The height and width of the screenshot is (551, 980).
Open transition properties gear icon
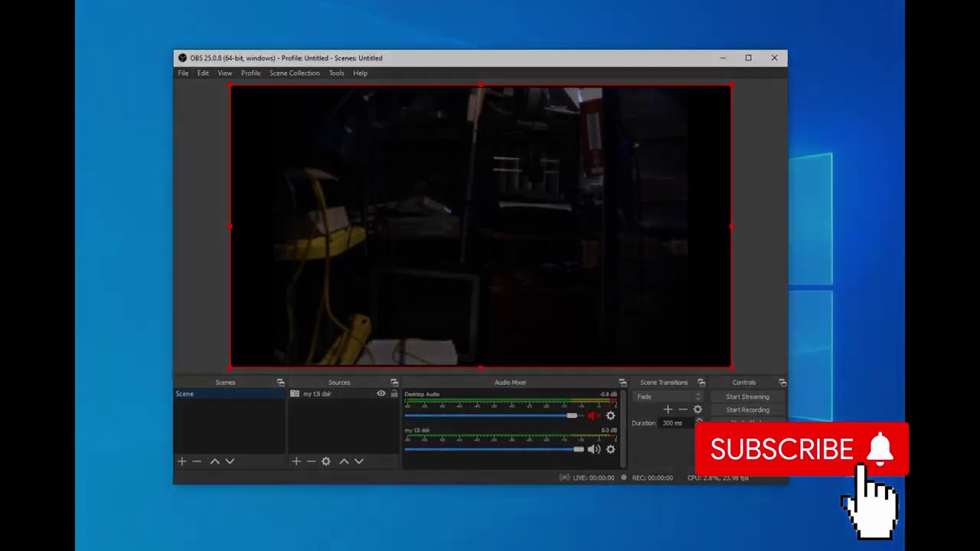tap(697, 409)
